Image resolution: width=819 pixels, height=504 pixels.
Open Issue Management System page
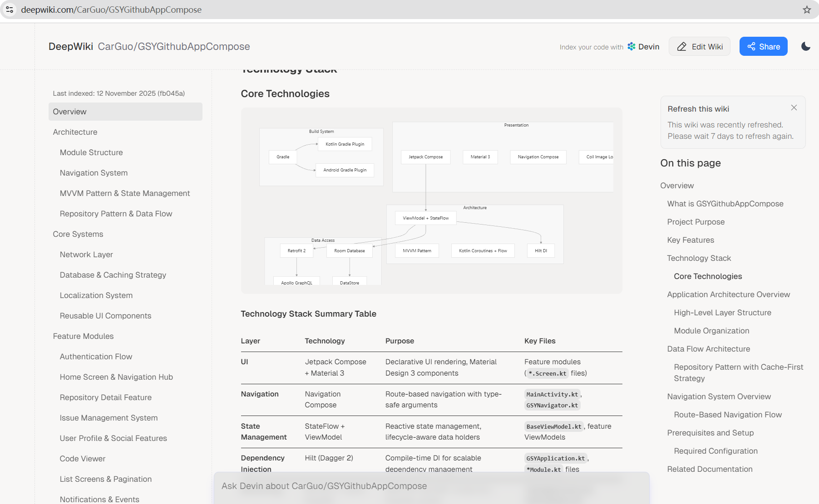109,418
